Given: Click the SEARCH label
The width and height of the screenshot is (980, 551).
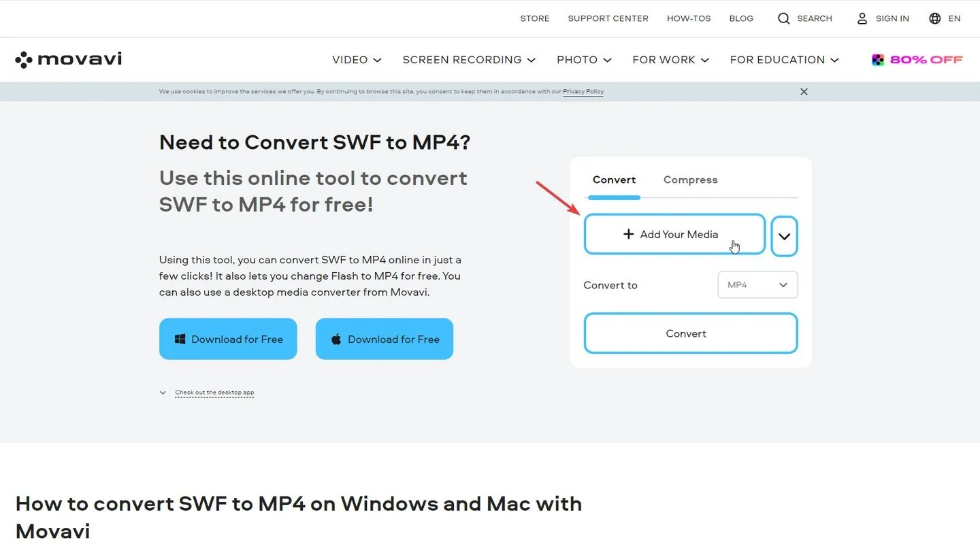Looking at the screenshot, I should (815, 18).
